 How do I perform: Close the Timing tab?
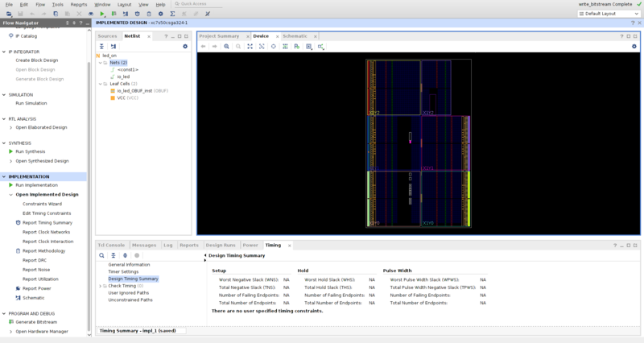(x=289, y=246)
